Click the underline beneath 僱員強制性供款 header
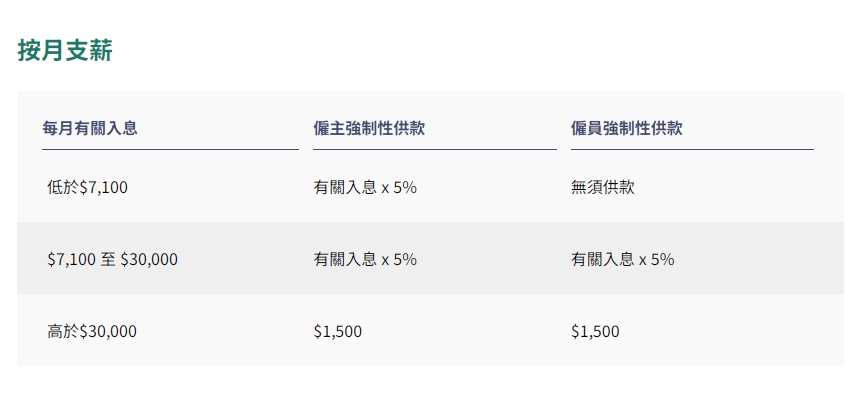The image size is (860, 400). pos(692,149)
